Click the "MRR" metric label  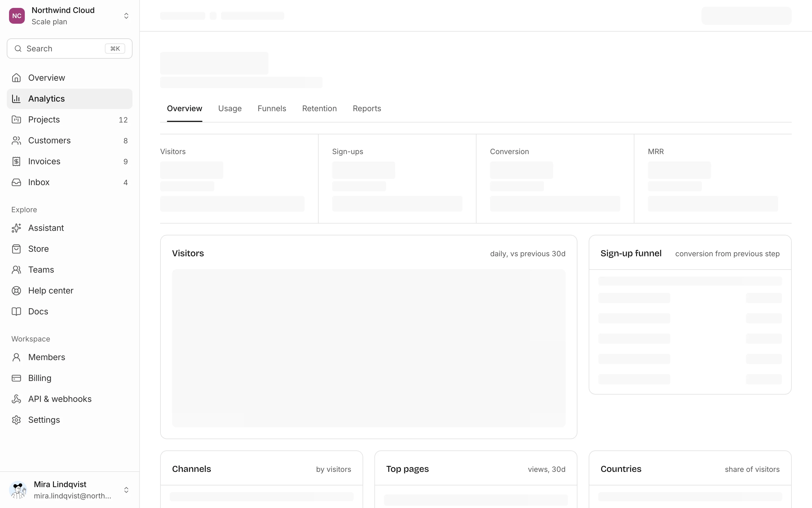coord(656,152)
